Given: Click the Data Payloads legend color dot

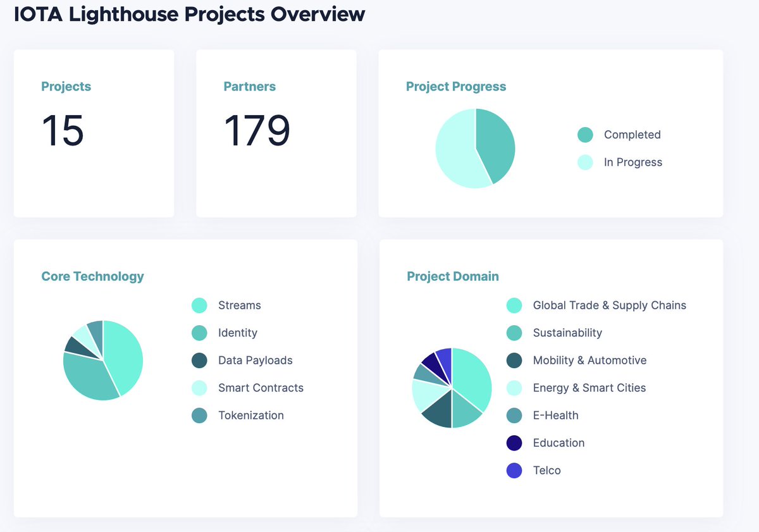Looking at the screenshot, I should pyautogui.click(x=199, y=360).
